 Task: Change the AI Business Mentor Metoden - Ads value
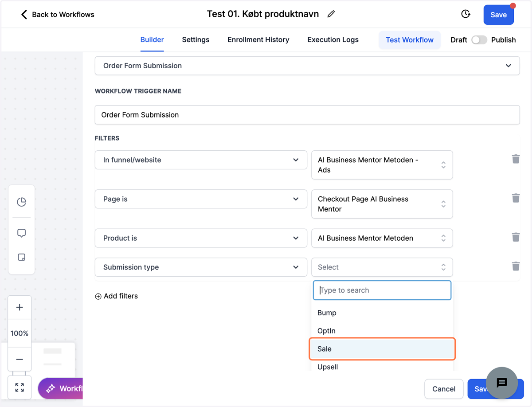(382, 165)
